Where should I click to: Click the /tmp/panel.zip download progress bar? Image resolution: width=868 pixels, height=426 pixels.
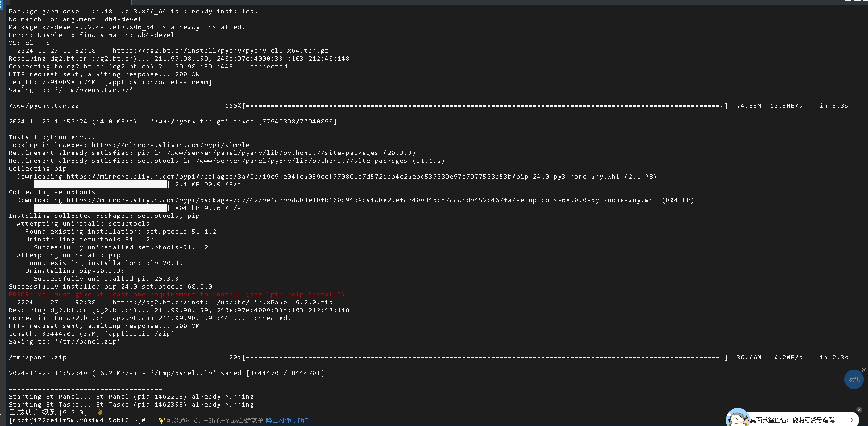tap(485, 357)
